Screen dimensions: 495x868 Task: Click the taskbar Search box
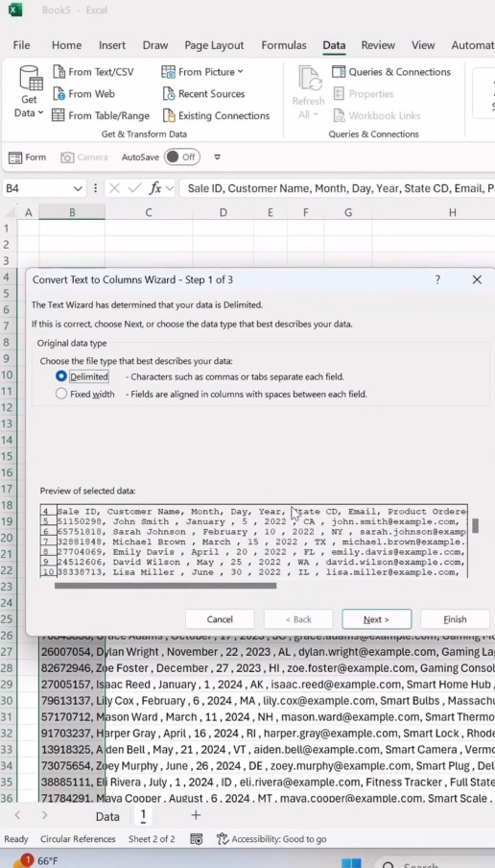pyautogui.click(x=435, y=863)
